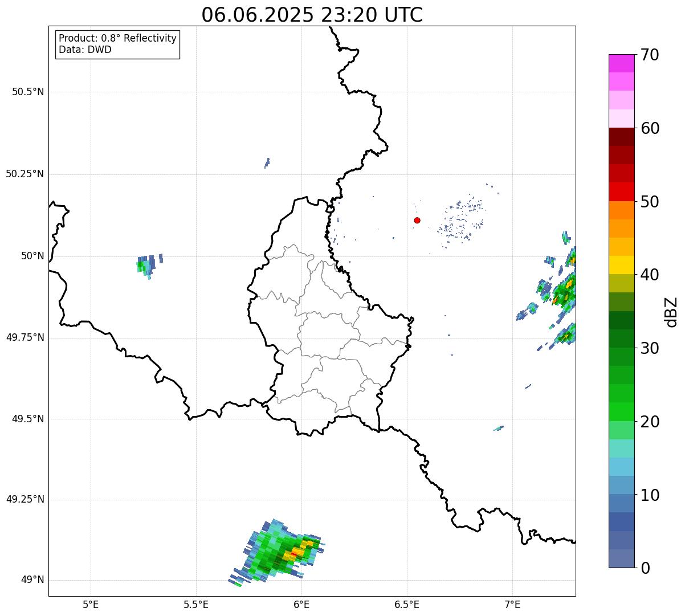
Task: Click the latitude label "50.25°N"
Action: tap(25, 174)
